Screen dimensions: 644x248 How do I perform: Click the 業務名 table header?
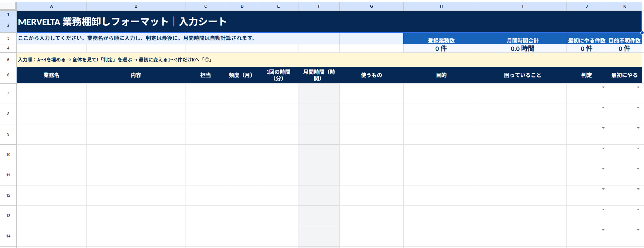52,75
